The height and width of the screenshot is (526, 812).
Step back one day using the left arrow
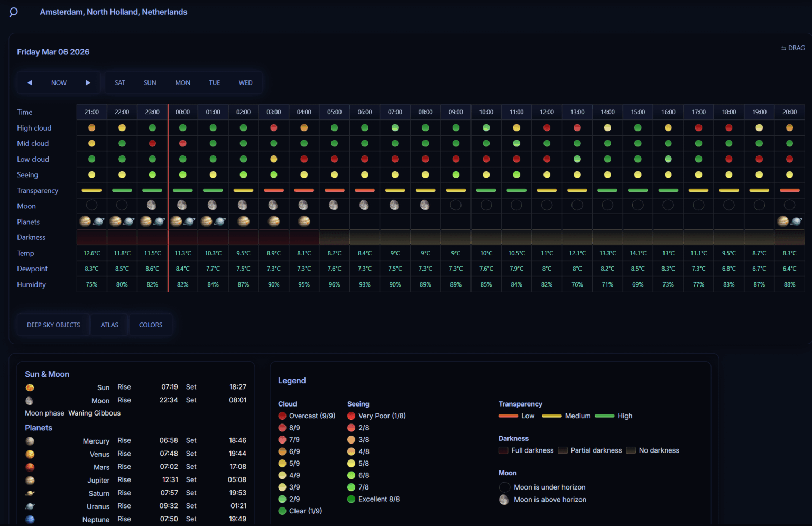pyautogui.click(x=30, y=82)
